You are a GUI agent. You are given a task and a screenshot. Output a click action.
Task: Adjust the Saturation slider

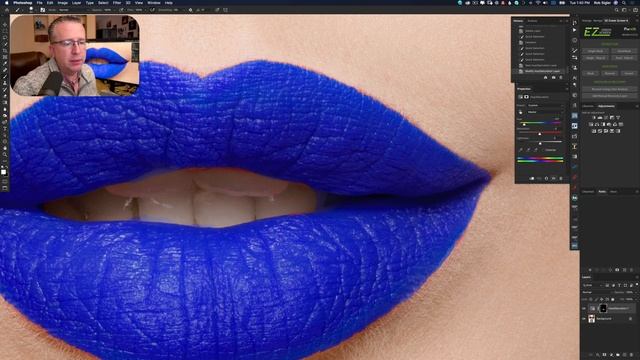pos(540,133)
